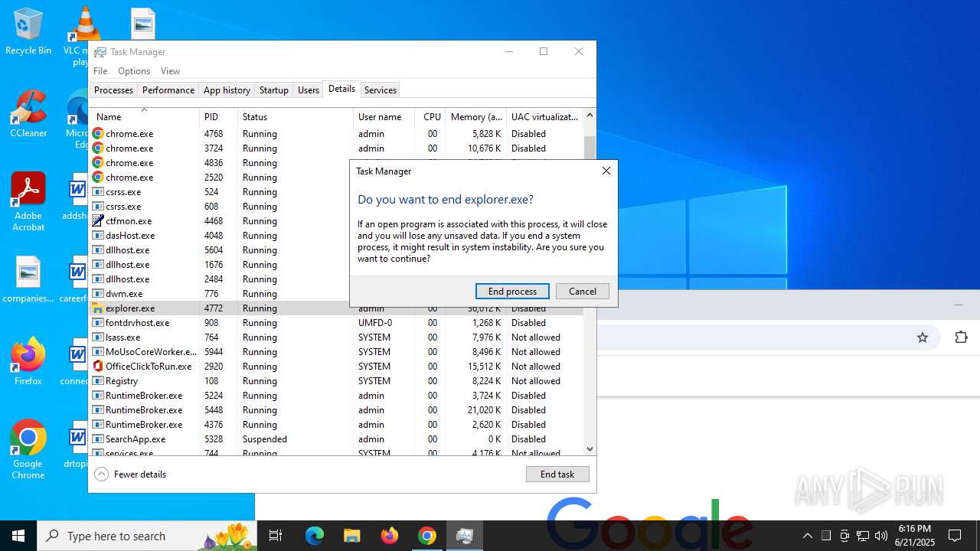Select chrome.exe icon for PID 4836

click(x=98, y=163)
